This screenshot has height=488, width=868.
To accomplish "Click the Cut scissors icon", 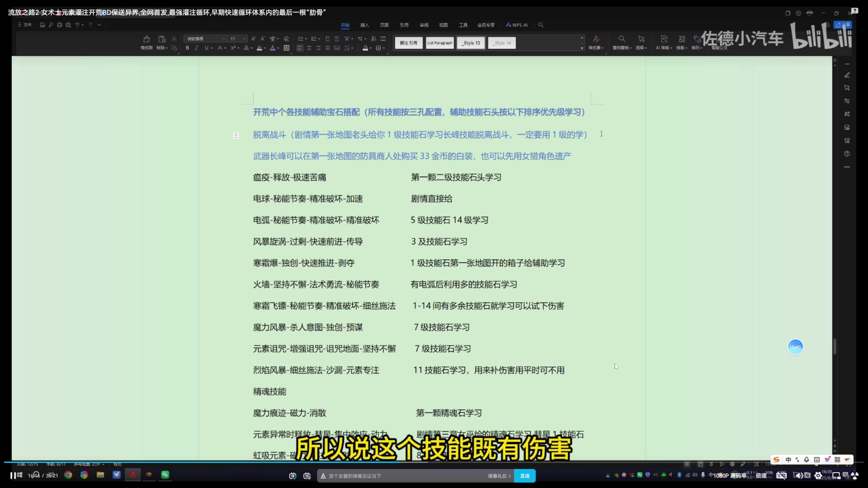I will [x=174, y=39].
